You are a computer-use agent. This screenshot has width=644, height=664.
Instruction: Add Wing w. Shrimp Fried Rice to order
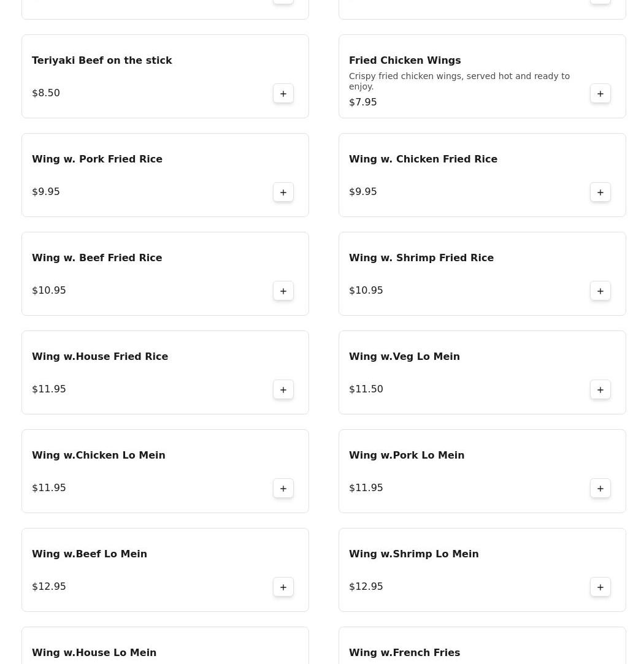click(600, 291)
